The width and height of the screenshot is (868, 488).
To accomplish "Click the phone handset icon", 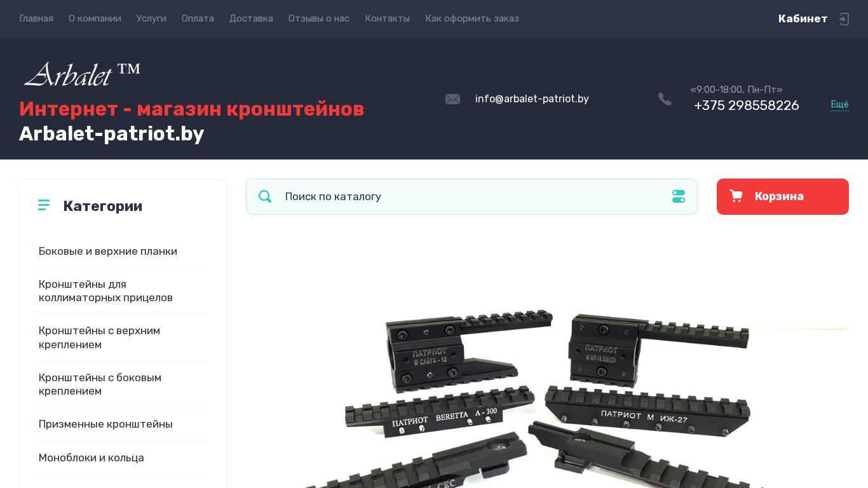I will tap(665, 99).
